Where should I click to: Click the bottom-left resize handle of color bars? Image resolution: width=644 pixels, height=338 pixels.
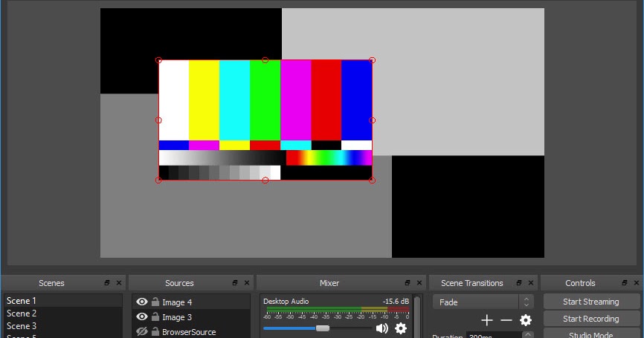(x=158, y=180)
